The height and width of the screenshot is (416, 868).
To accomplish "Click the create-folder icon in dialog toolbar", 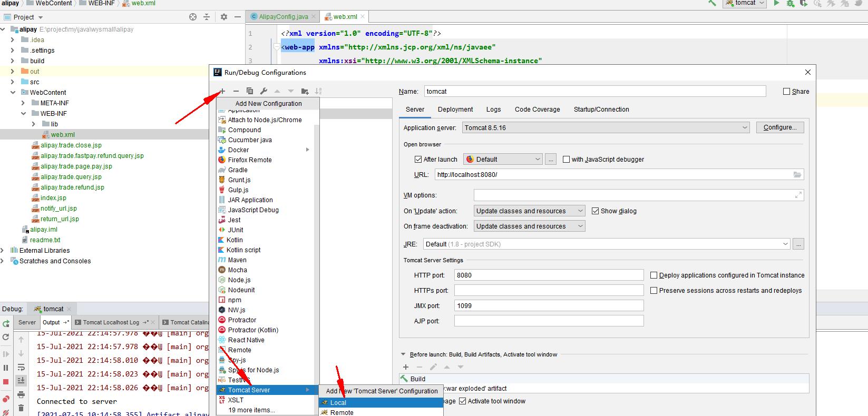I will (305, 91).
